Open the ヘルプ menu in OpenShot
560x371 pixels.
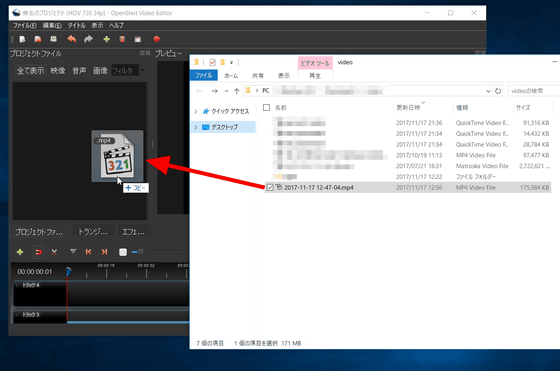pyautogui.click(x=116, y=25)
